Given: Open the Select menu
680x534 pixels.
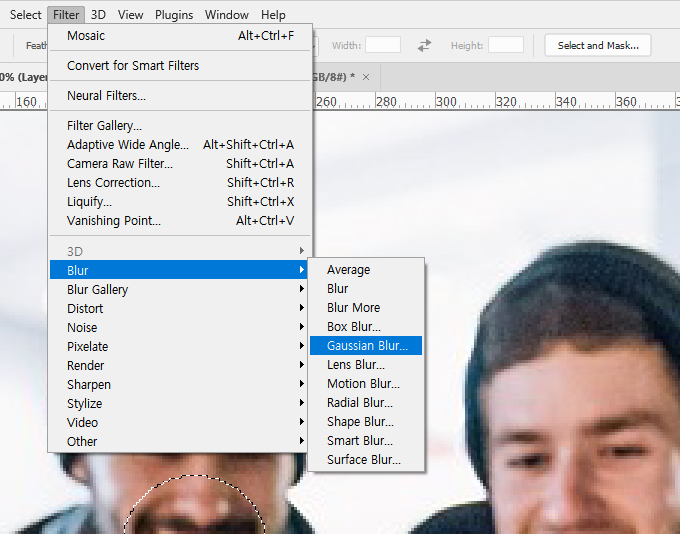Looking at the screenshot, I should (25, 15).
